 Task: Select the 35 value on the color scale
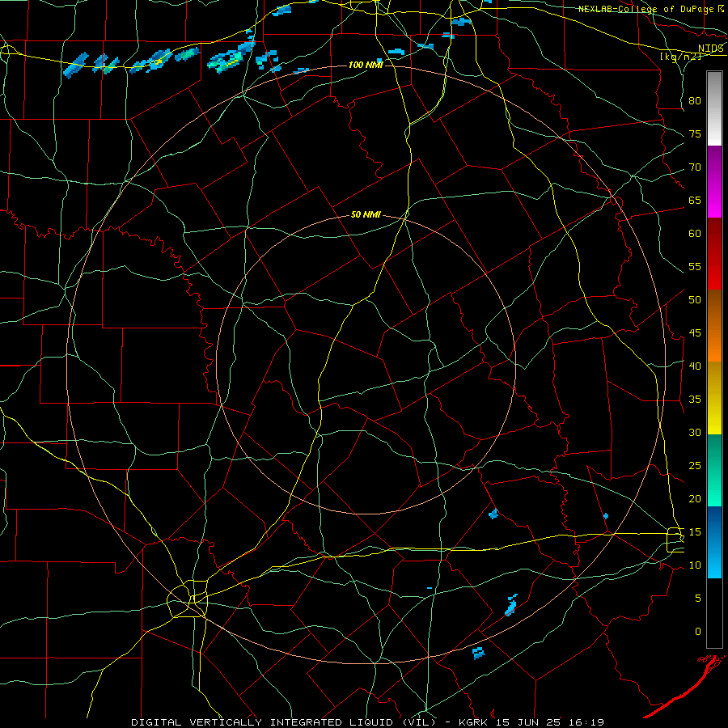(x=695, y=400)
